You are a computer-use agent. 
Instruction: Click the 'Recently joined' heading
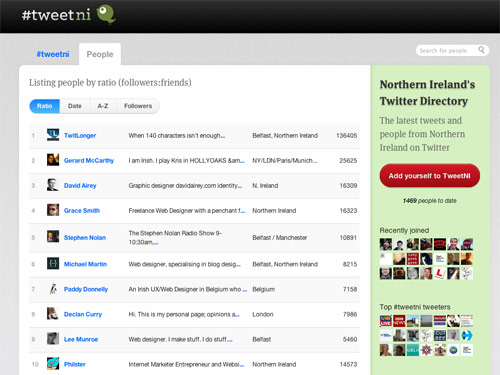tap(404, 230)
